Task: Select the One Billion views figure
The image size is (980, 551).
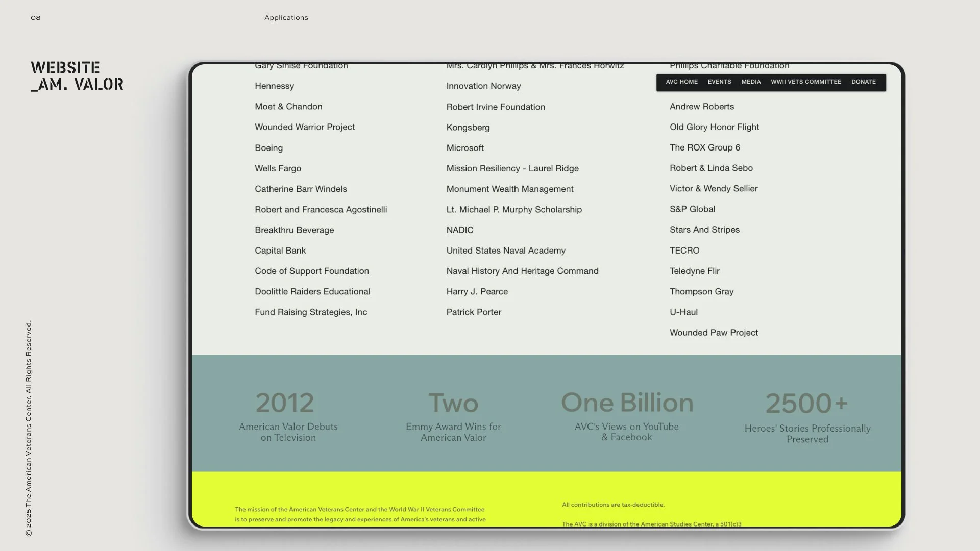Action: click(627, 403)
